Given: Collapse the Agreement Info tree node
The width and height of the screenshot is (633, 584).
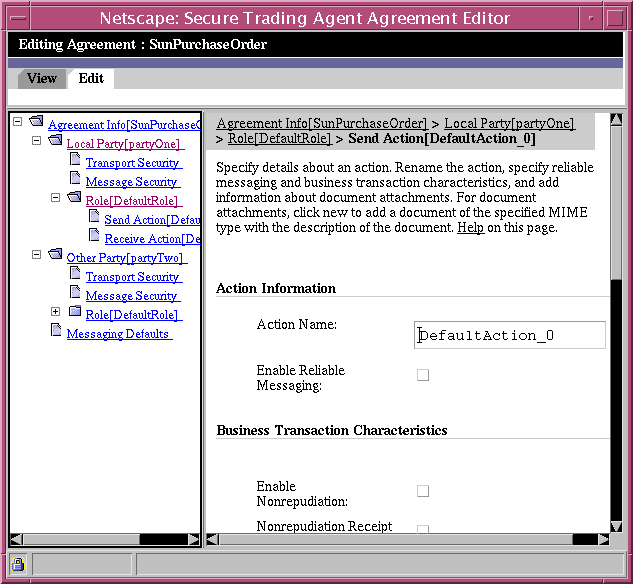Looking at the screenshot, I should 17,121.
